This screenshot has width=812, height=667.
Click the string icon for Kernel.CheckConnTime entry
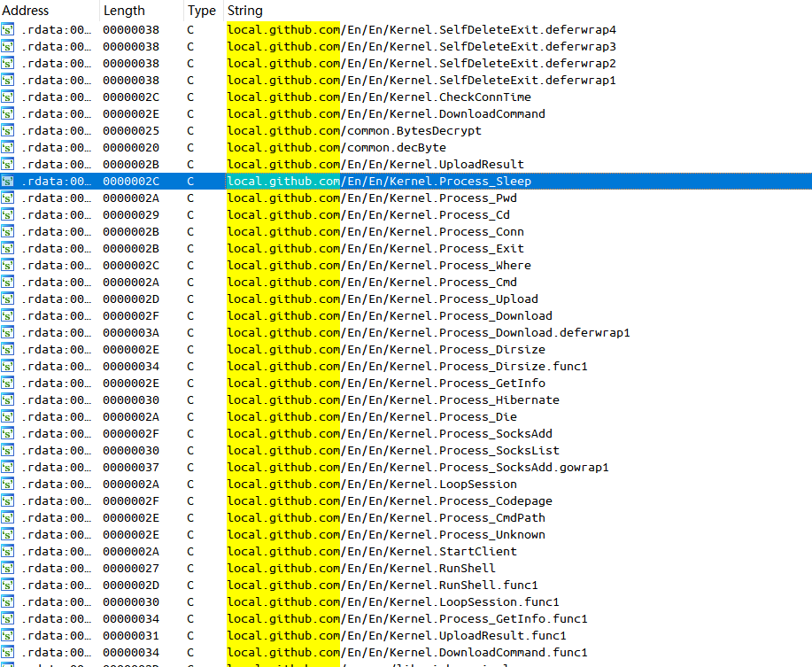pos(8,97)
